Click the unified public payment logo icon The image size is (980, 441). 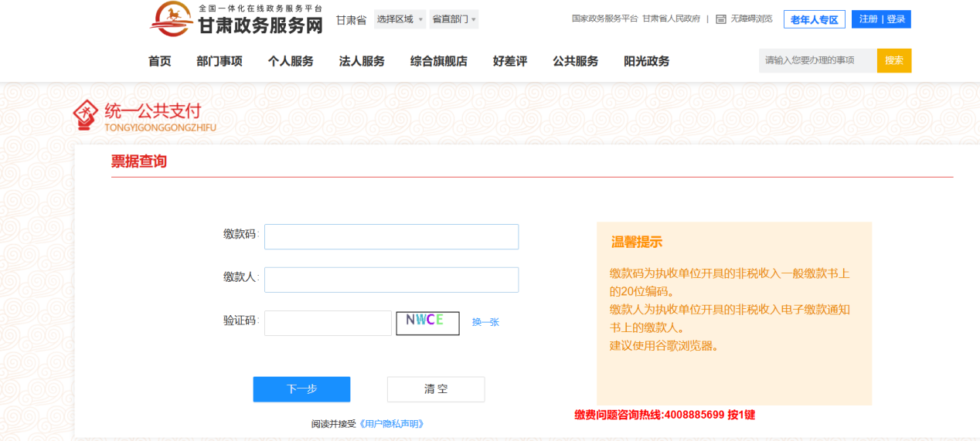click(87, 114)
